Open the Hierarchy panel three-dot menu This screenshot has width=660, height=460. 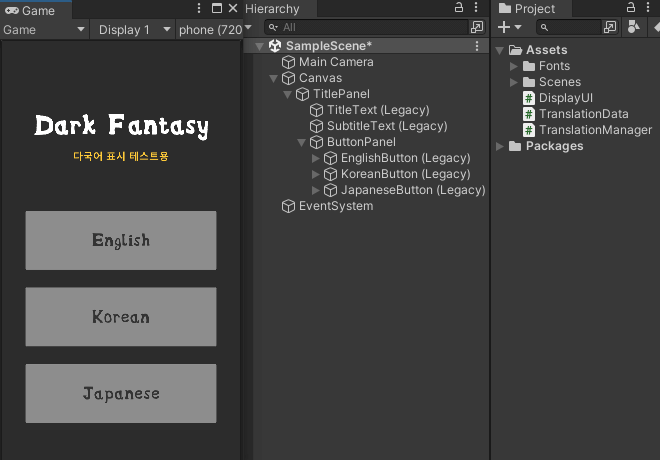(x=476, y=7)
